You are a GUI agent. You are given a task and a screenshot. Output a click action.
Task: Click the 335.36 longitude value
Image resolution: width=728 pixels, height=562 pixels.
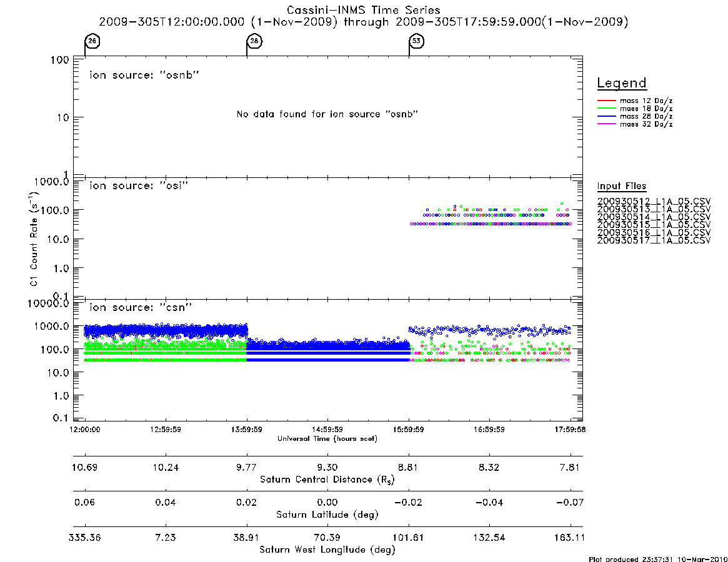(x=85, y=538)
